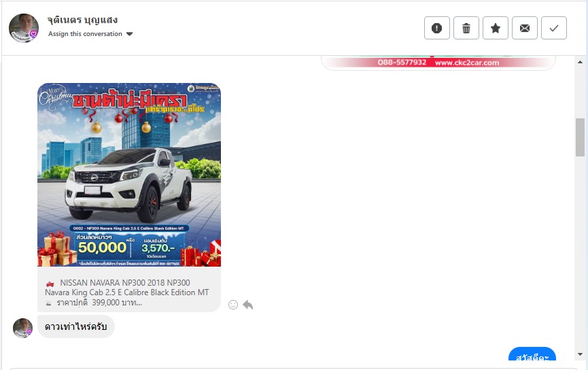Screen dimensions: 588x370
Task: Mark conversation as spam with exclamation icon
Action: click(437, 28)
